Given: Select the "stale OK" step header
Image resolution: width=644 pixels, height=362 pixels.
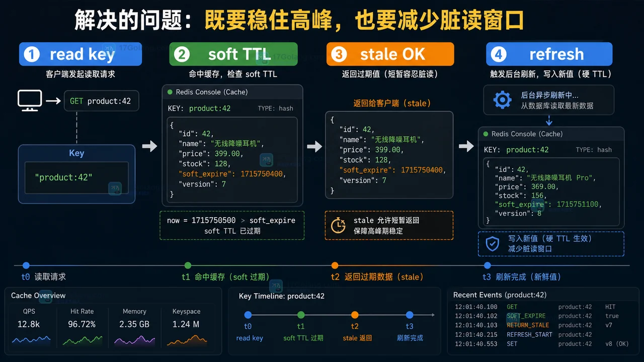Looking at the screenshot, I should point(390,54).
